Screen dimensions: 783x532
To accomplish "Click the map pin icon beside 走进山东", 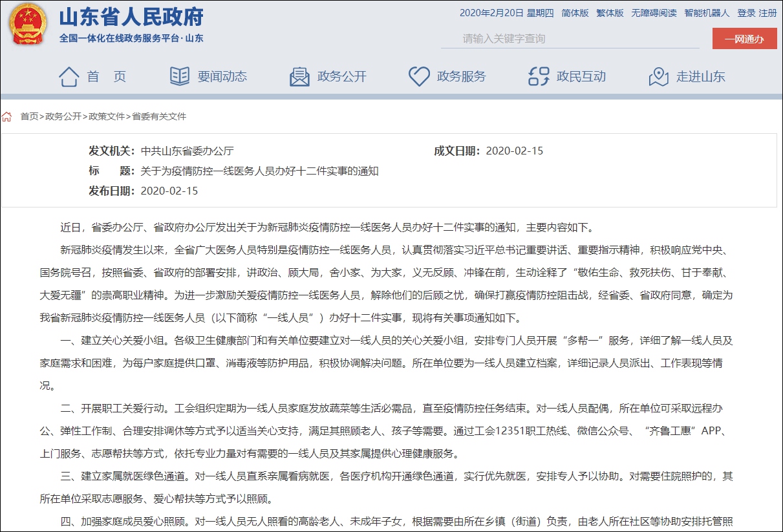I will coord(658,76).
